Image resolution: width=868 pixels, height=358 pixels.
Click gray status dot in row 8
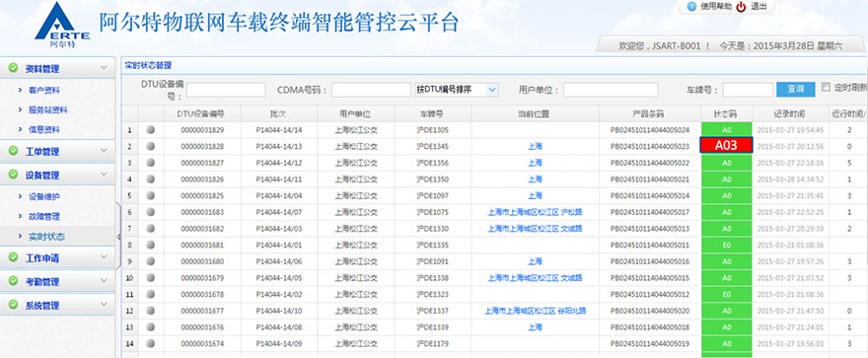coord(151,246)
